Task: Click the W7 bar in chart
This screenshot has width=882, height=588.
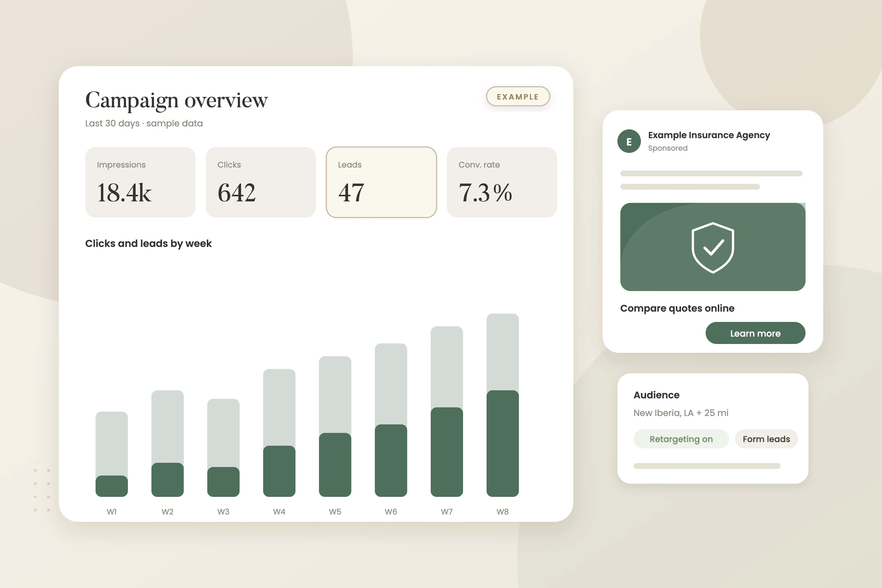Action: click(x=447, y=411)
